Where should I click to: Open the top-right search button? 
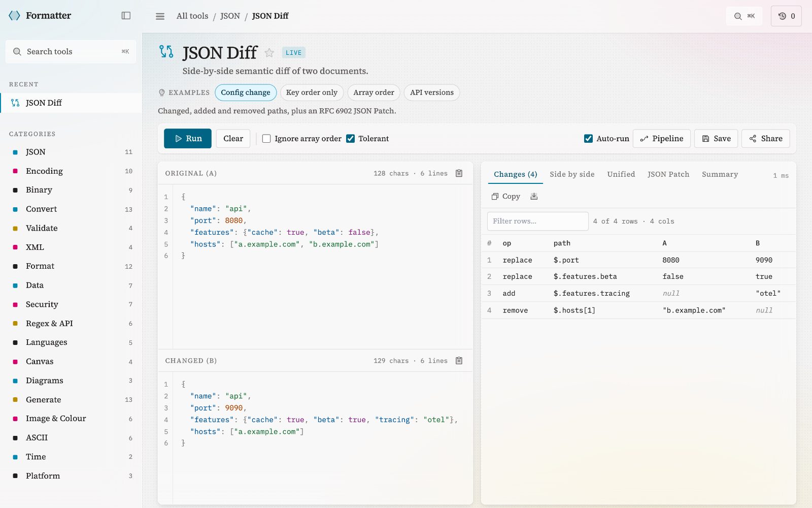(x=744, y=16)
